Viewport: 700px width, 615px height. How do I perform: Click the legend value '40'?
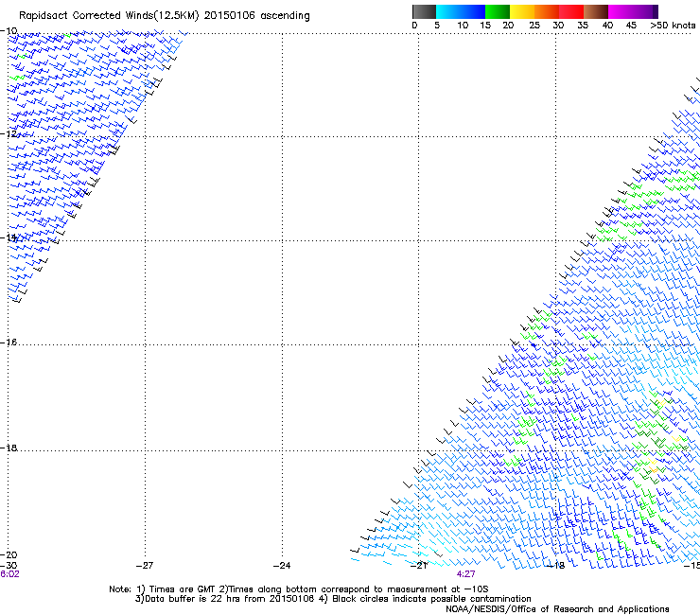607,26
